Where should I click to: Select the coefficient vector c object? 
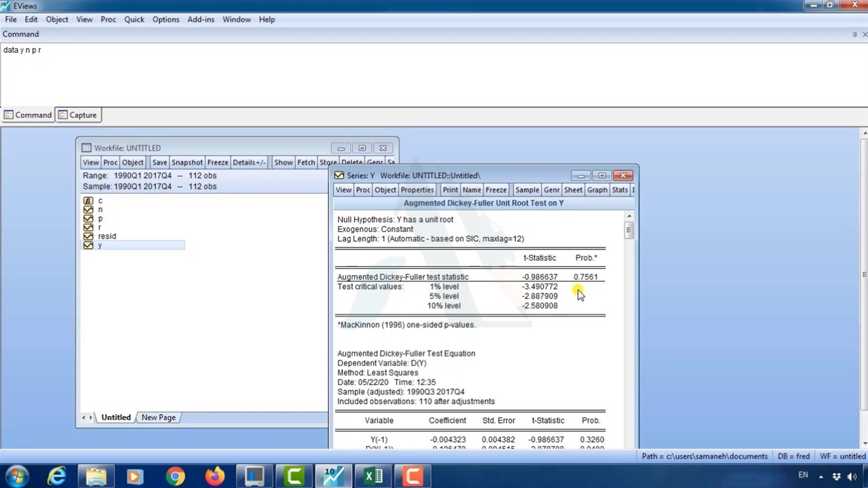(x=100, y=201)
